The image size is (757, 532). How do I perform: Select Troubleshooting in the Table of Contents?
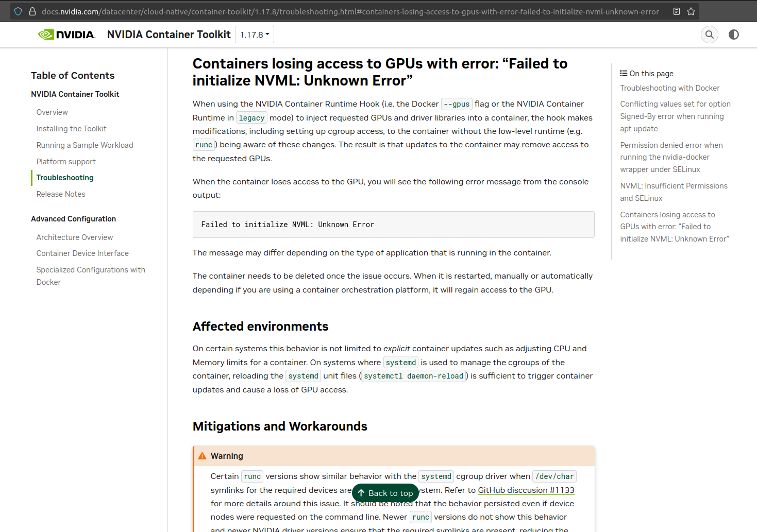(x=64, y=178)
